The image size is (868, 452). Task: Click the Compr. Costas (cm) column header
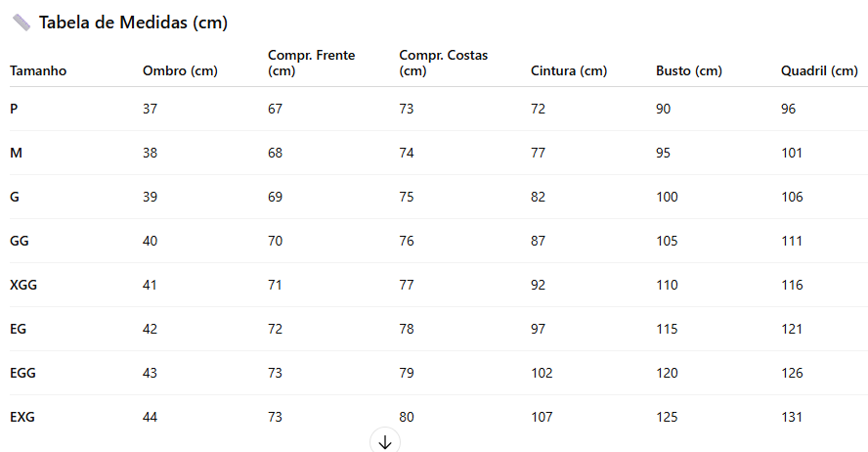443,63
